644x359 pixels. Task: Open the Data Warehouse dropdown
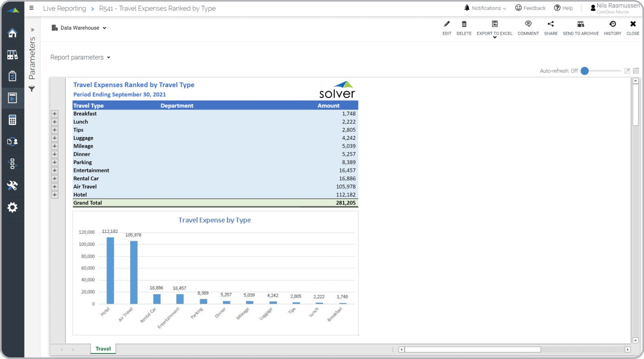(79, 28)
